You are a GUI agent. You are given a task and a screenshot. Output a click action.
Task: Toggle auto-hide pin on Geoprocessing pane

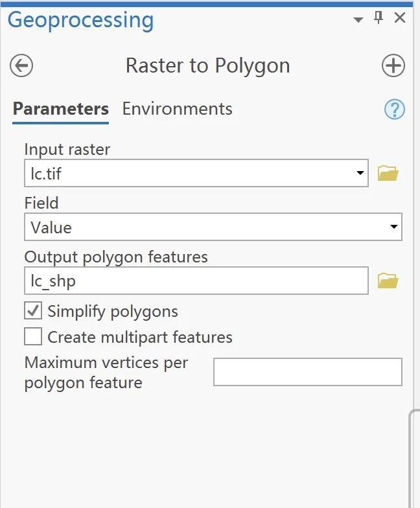[x=379, y=18]
